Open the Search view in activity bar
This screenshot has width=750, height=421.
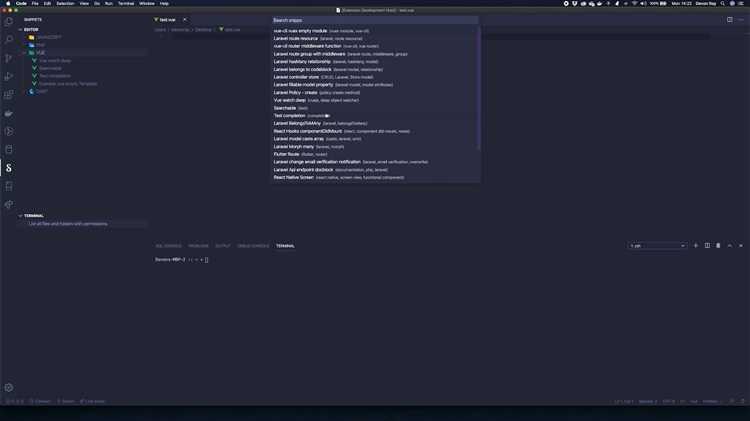[9, 40]
